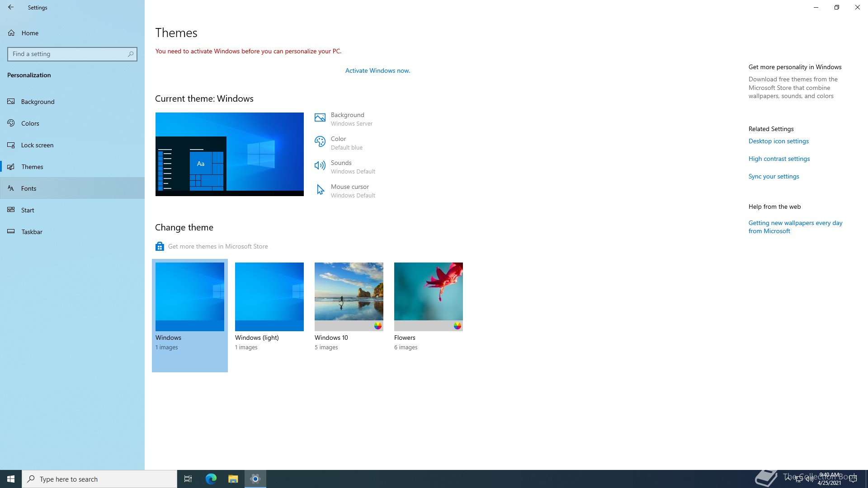The height and width of the screenshot is (488, 868).
Task: Click the Find a setting search box
Action: pyautogui.click(x=68, y=54)
